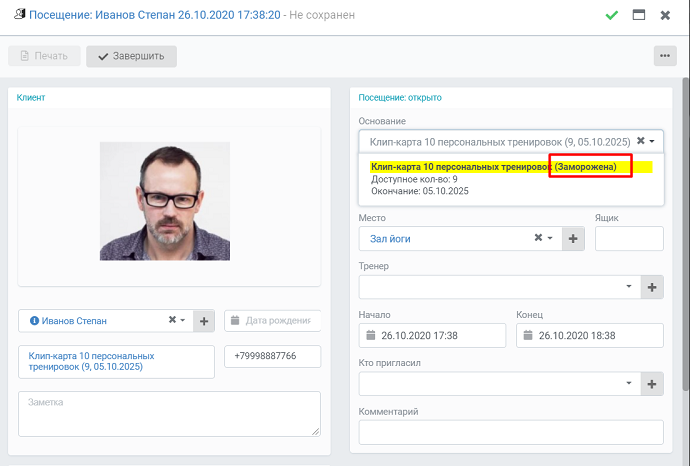Image resolution: width=690 pixels, height=466 pixels.
Task: Click the Иванов Степан name link
Action: [x=74, y=321]
